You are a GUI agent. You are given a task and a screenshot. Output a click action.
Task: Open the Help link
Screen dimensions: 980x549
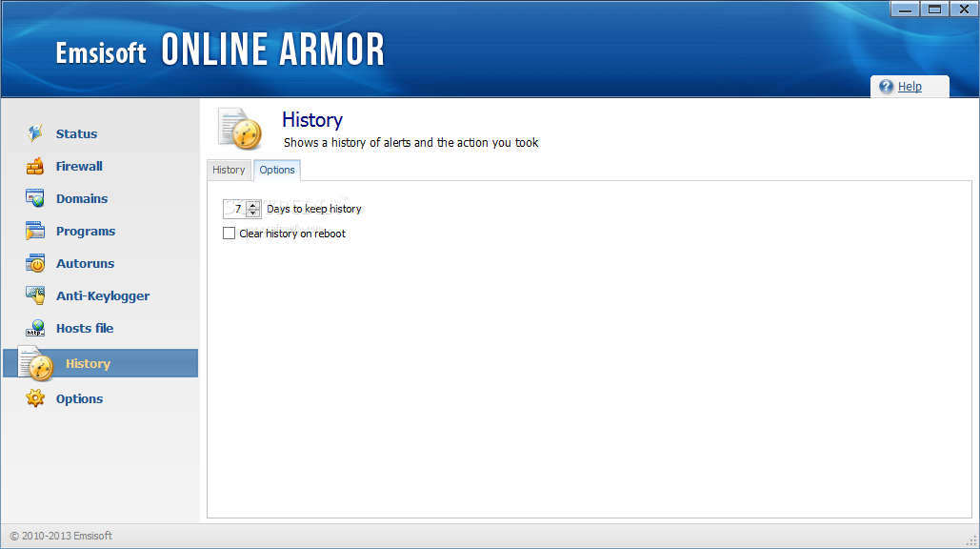pos(910,87)
